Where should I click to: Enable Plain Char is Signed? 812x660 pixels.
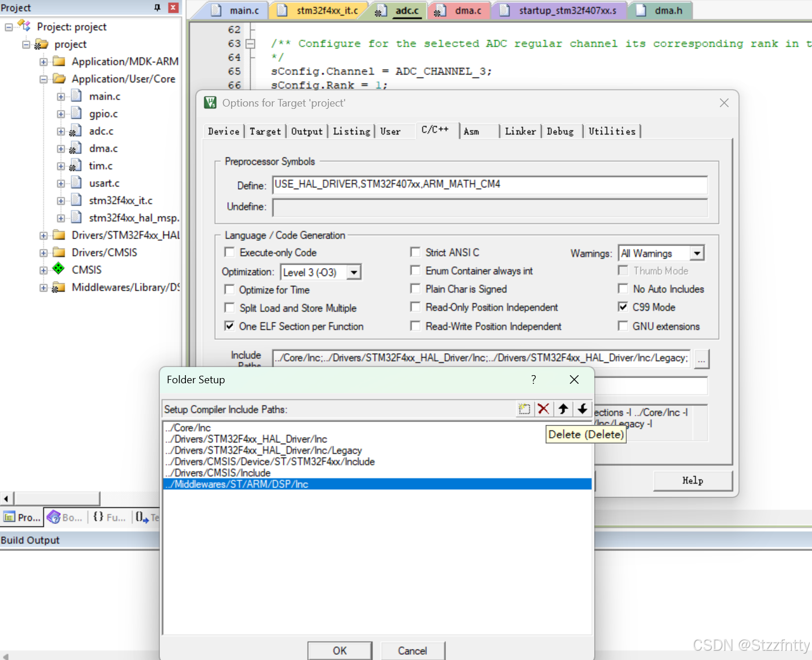point(415,289)
